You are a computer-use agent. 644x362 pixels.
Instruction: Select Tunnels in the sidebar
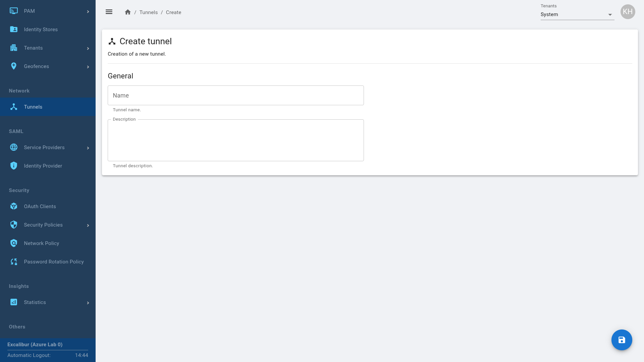(33, 107)
